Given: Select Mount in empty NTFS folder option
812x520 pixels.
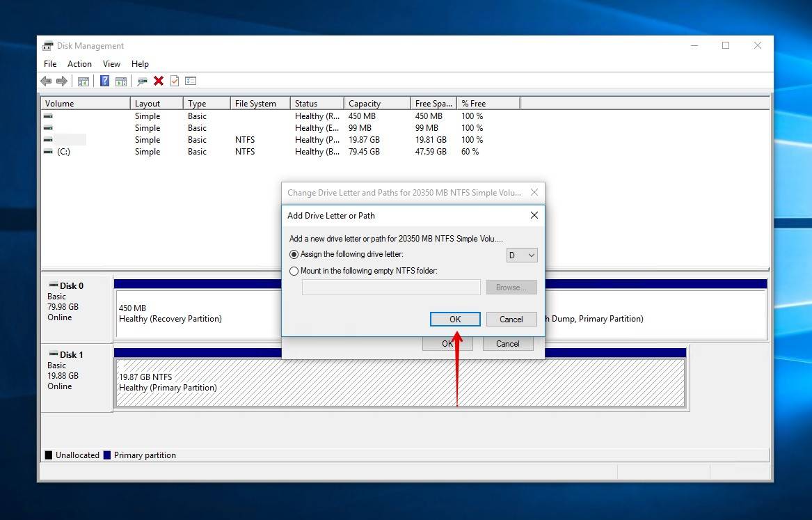Looking at the screenshot, I should click(x=294, y=271).
